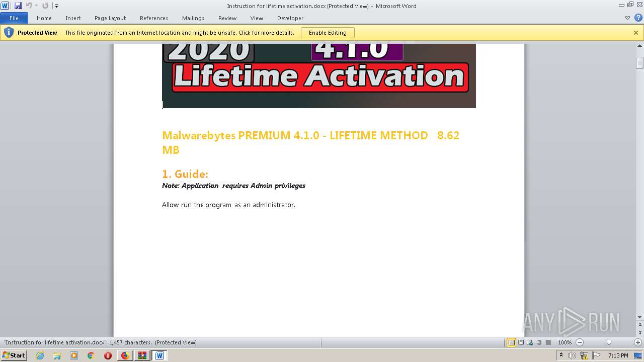Restore down the Word window
The height and width of the screenshot is (362, 644).
pos(630,4)
